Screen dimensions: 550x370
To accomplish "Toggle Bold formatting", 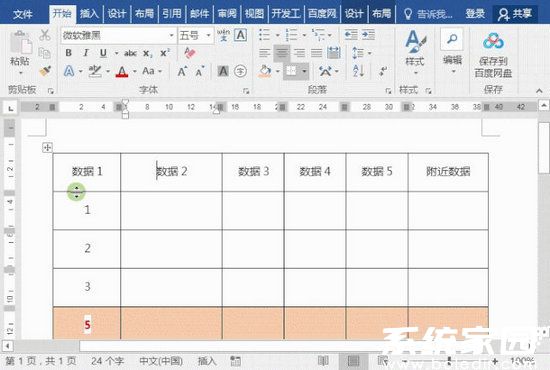I will pyautogui.click(x=68, y=53).
